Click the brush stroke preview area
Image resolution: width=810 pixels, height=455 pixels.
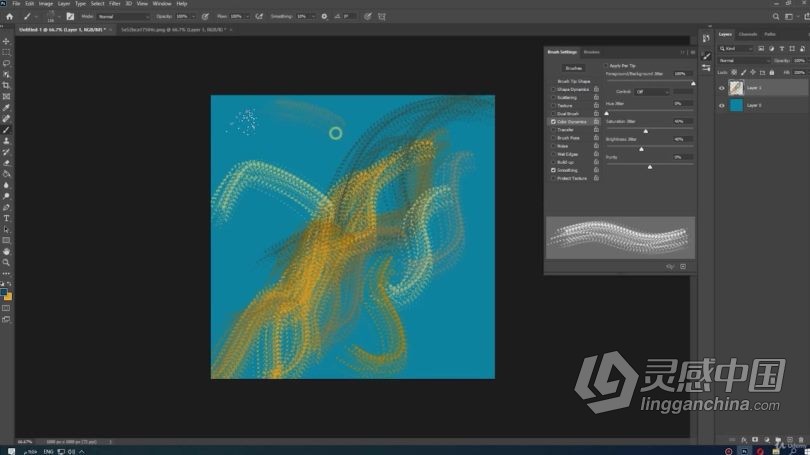pos(620,238)
